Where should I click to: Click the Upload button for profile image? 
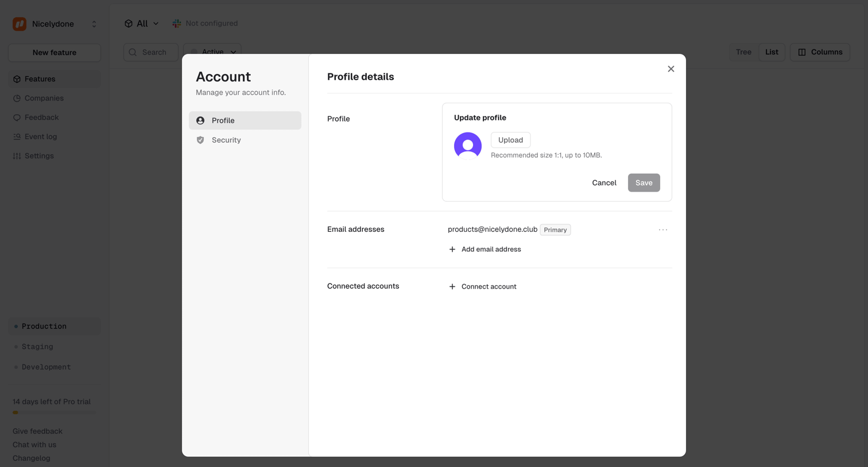[510, 140]
